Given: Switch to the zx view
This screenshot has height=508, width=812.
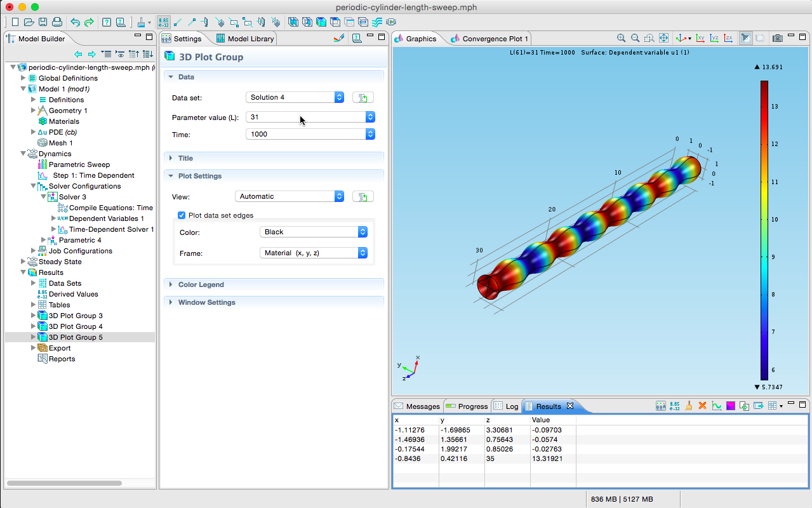Looking at the screenshot, I should [729, 38].
